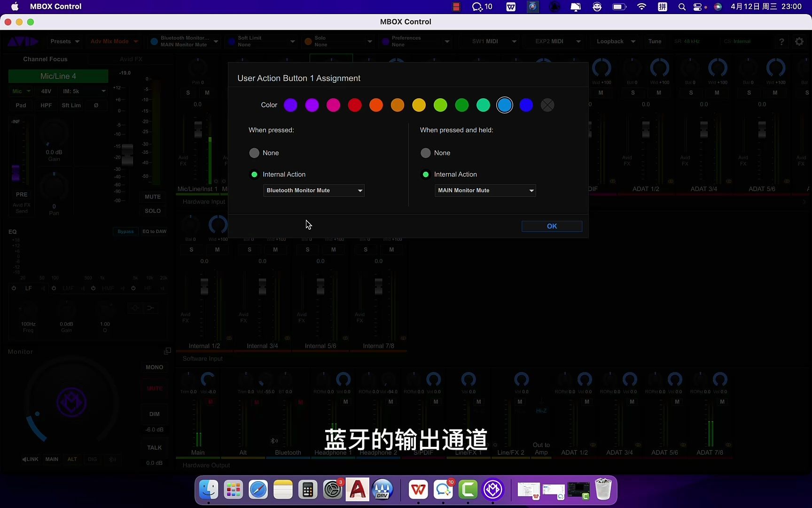
Task: Click the Mic/Line 4 channel name
Action: (x=58, y=76)
